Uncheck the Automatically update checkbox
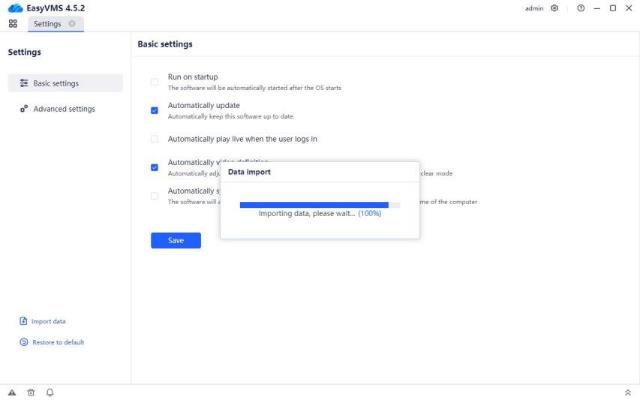 154,110
